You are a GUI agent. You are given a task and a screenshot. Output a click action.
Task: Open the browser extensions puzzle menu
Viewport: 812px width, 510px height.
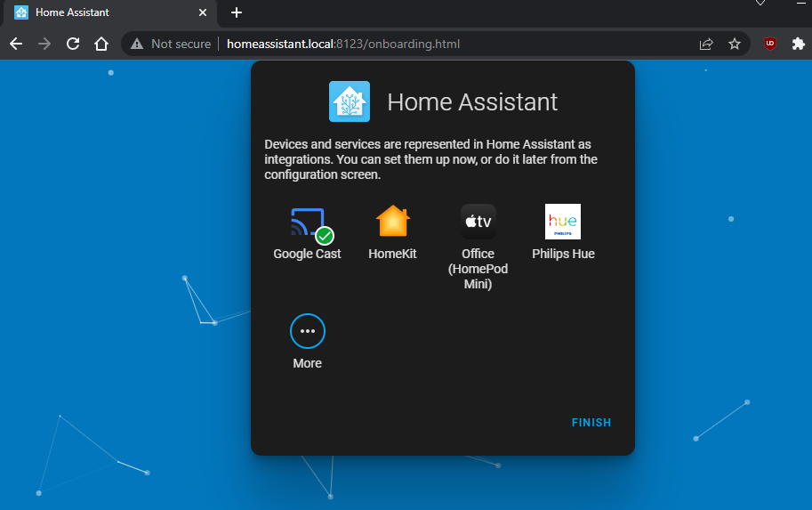click(798, 44)
